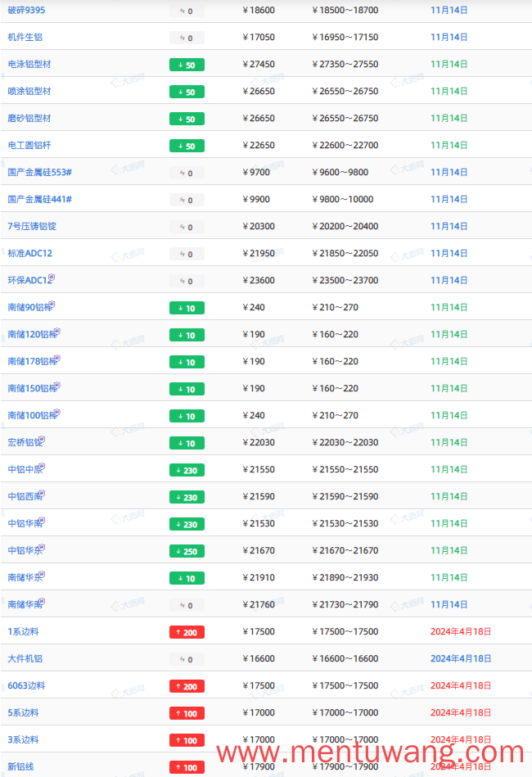
Task: Select the ¥22030 price for 宏桥铝锭
Action: pyautogui.click(x=259, y=442)
